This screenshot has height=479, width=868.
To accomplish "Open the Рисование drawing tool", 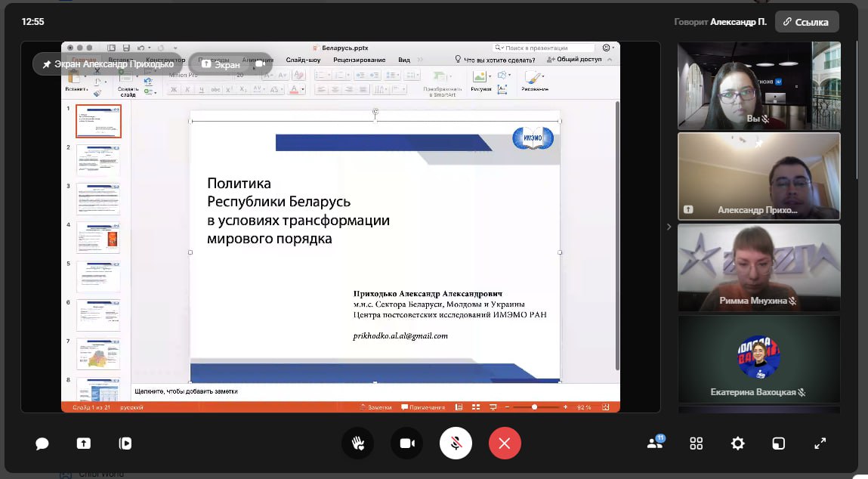I will 534,80.
